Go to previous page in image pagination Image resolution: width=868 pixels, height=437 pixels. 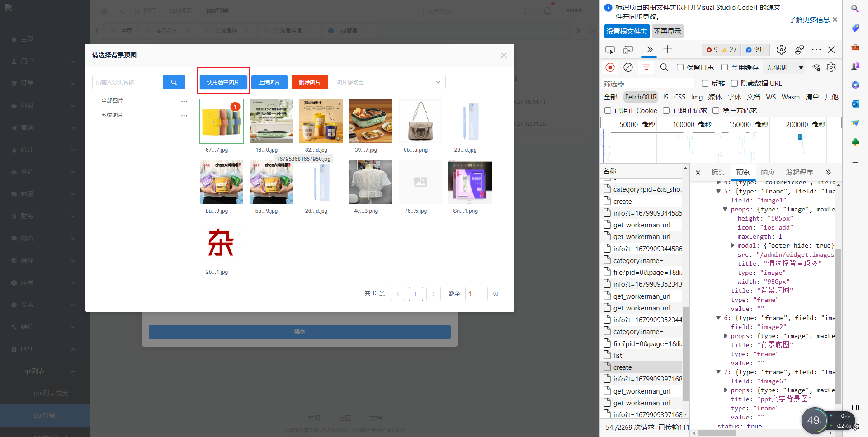[x=398, y=294]
